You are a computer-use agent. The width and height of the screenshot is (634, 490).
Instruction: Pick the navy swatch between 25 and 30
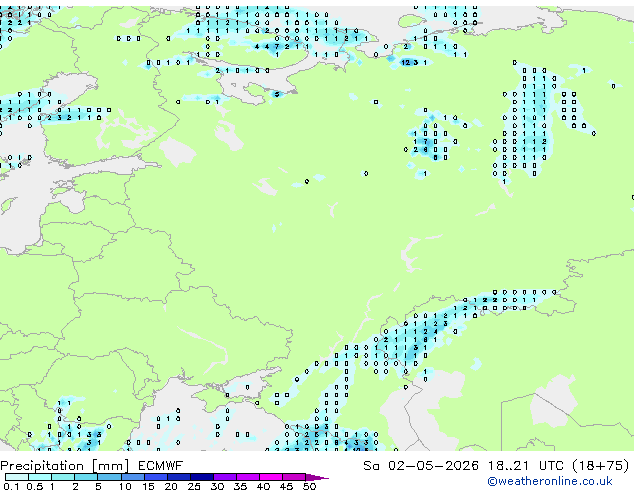[202, 477]
